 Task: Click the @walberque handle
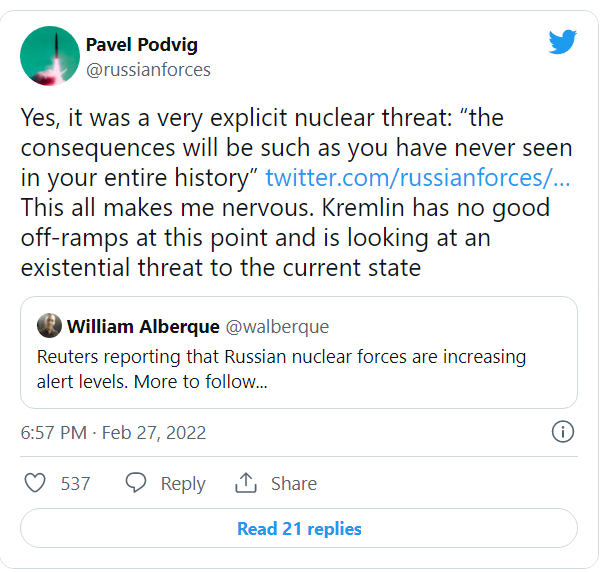click(277, 326)
